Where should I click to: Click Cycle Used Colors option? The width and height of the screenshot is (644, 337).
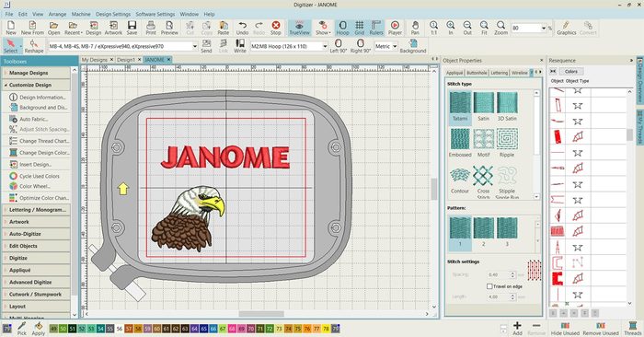35,176
